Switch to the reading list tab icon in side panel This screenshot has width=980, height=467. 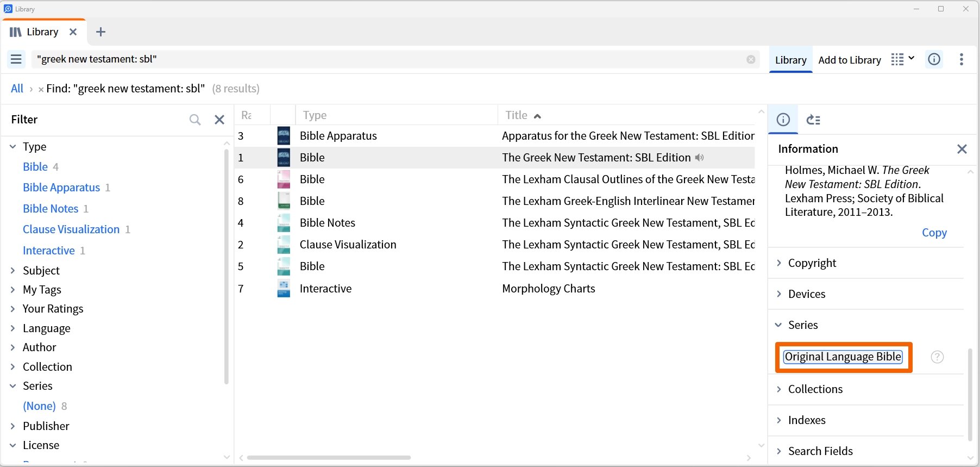(x=813, y=120)
